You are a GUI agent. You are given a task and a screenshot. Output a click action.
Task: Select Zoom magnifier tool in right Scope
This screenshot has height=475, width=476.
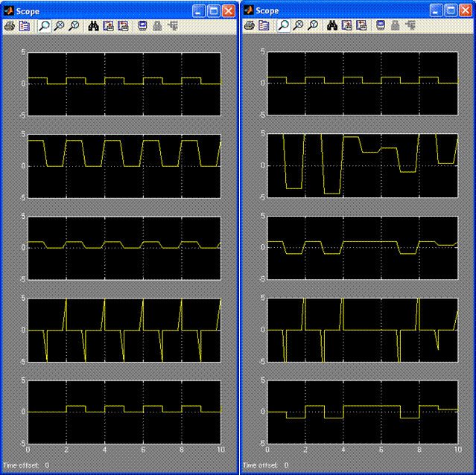284,25
